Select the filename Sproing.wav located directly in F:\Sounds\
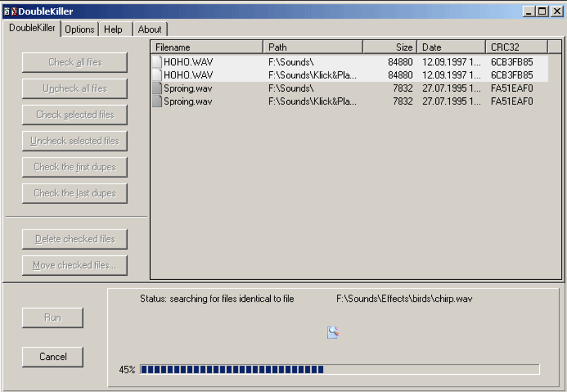 [188, 88]
